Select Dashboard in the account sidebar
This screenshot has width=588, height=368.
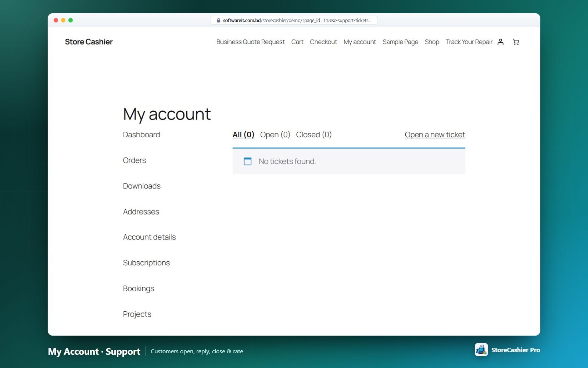(x=141, y=135)
